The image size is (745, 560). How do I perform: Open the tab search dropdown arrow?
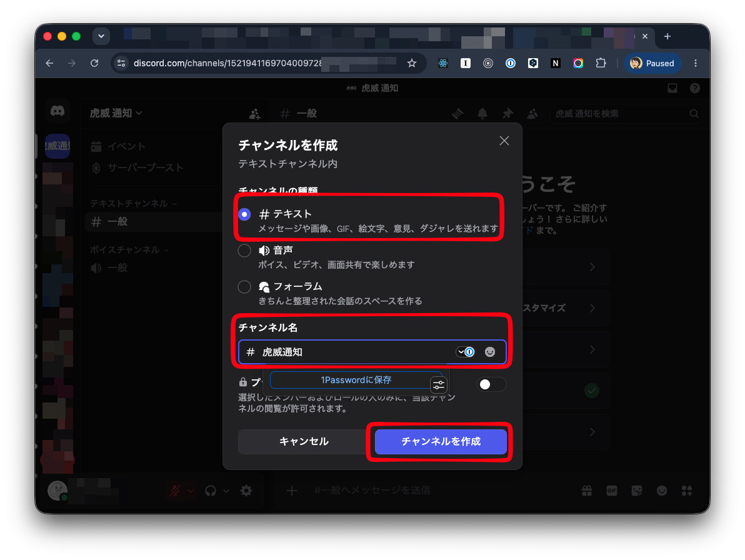point(101,36)
